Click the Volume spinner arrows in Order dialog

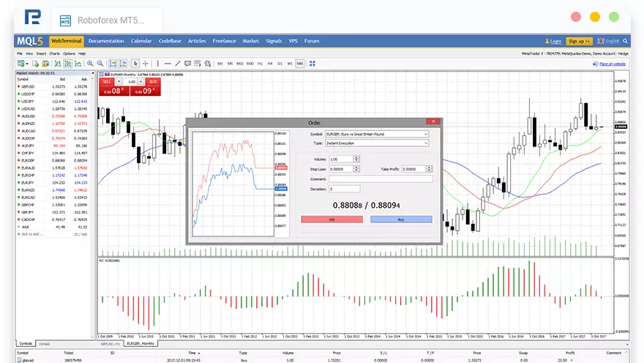coord(356,159)
